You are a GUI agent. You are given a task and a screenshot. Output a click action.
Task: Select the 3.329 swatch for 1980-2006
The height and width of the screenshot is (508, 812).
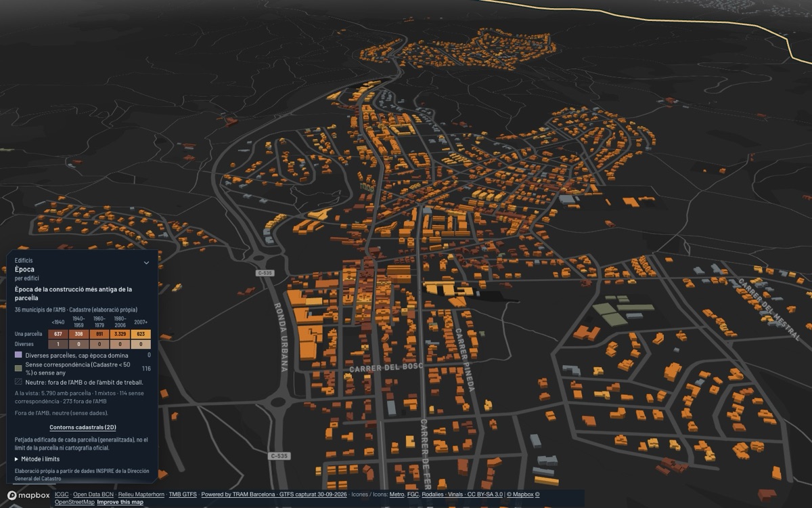click(120, 334)
